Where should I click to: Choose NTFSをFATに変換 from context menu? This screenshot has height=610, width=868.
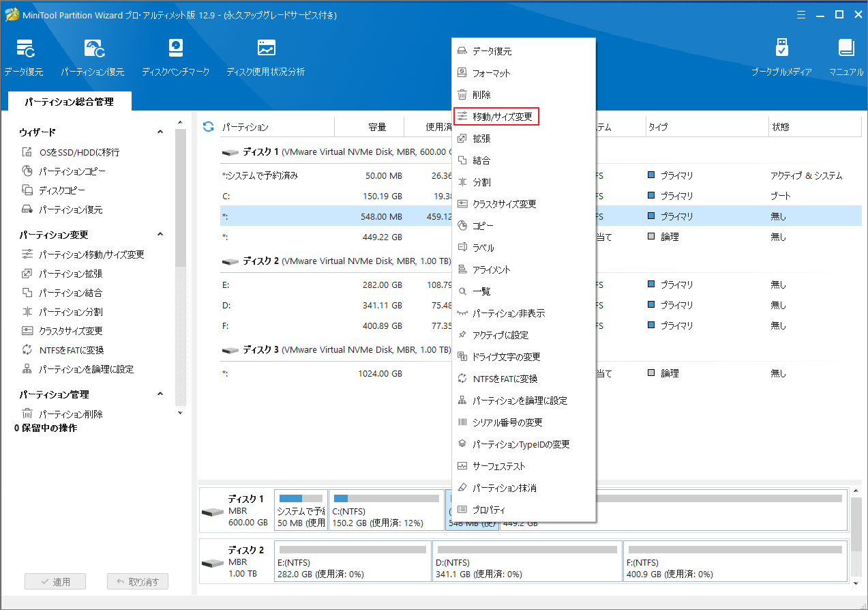click(524, 379)
